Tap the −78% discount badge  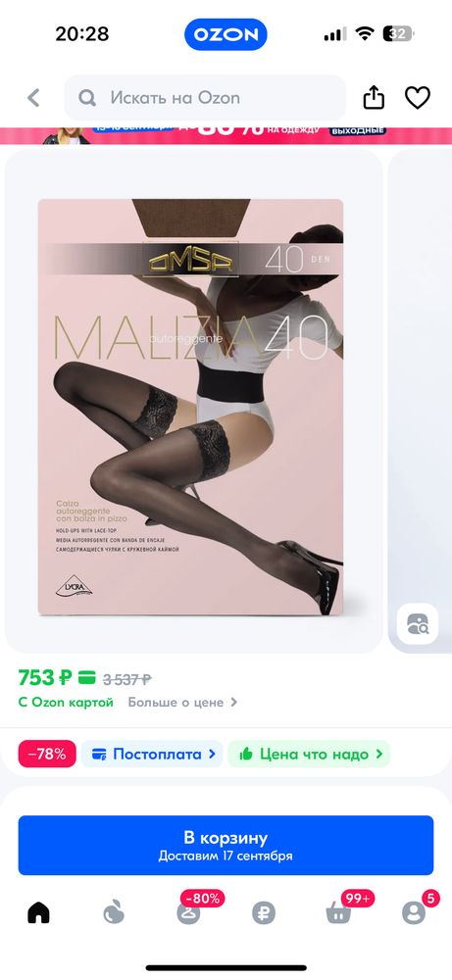click(47, 754)
